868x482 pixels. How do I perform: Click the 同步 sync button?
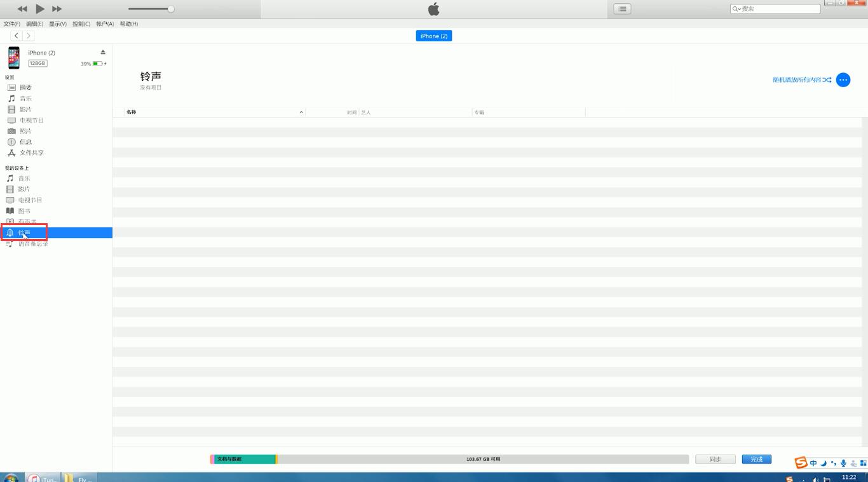point(715,459)
